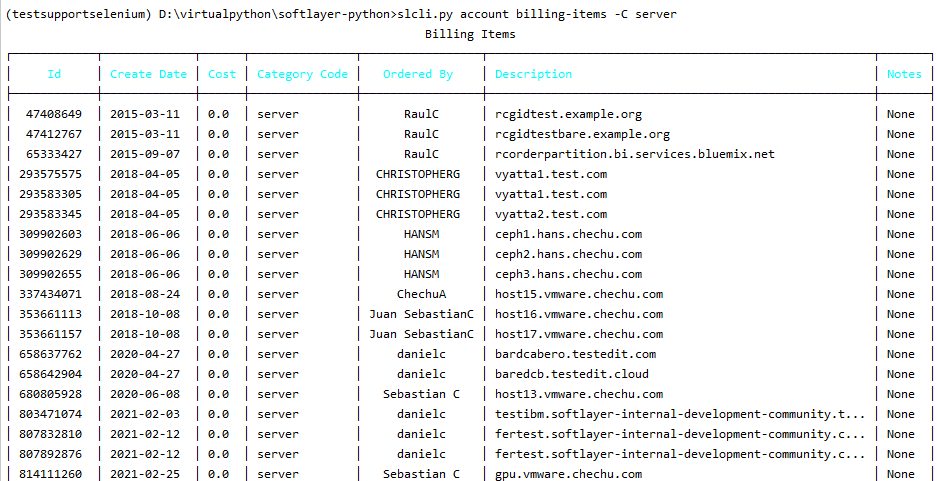Click billing item Id 309902655
The width and height of the screenshot is (937, 481).
pyautogui.click(x=51, y=274)
